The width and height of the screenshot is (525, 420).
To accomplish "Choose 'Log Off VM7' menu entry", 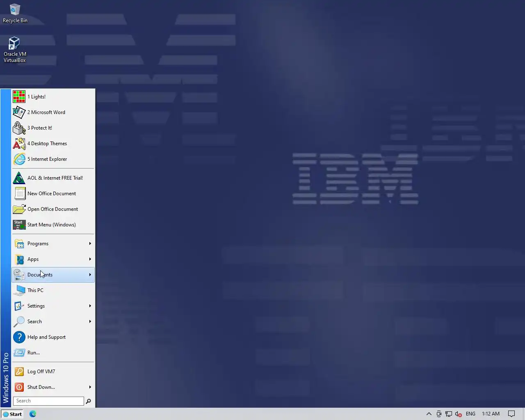I will (x=53, y=372).
